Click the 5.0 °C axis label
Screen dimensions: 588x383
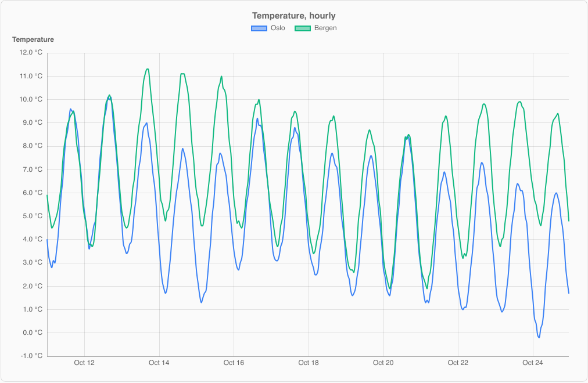pos(33,216)
